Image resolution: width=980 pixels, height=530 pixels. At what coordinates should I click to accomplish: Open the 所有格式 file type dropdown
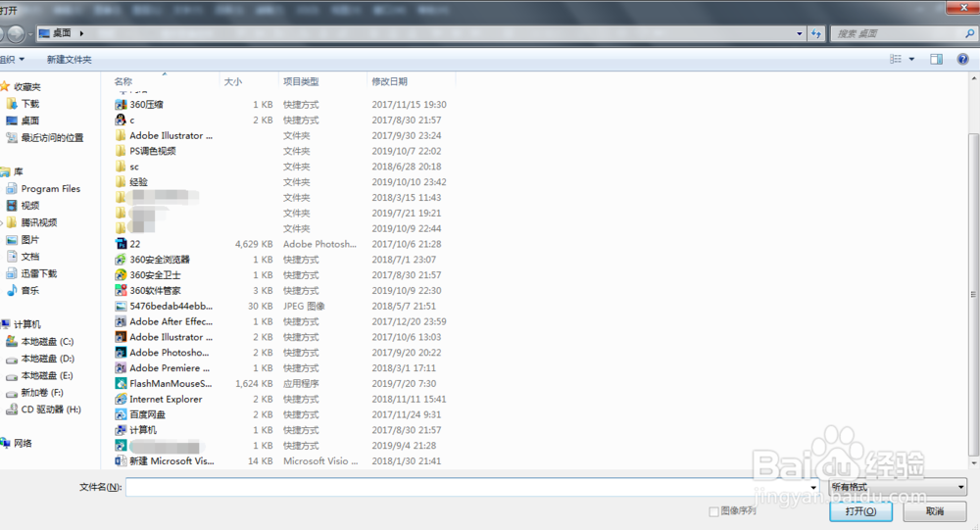coord(898,487)
